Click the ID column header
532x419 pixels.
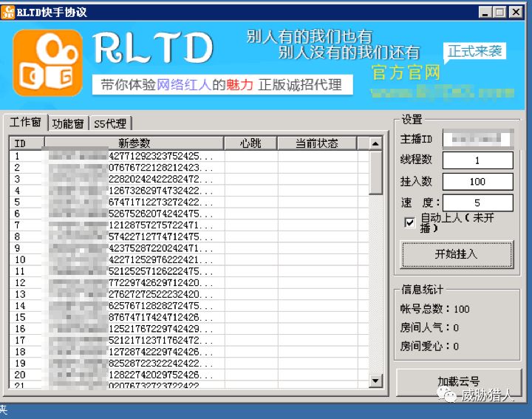[27, 143]
